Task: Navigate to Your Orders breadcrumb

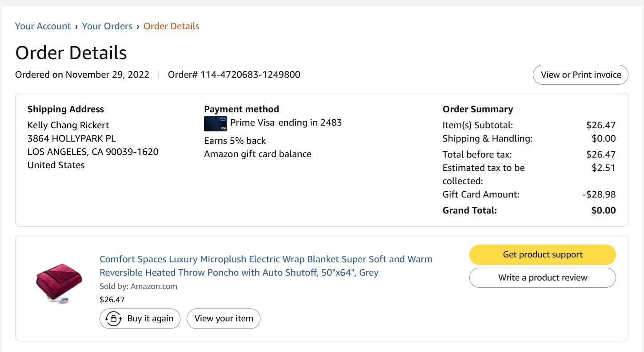Action: (x=107, y=26)
